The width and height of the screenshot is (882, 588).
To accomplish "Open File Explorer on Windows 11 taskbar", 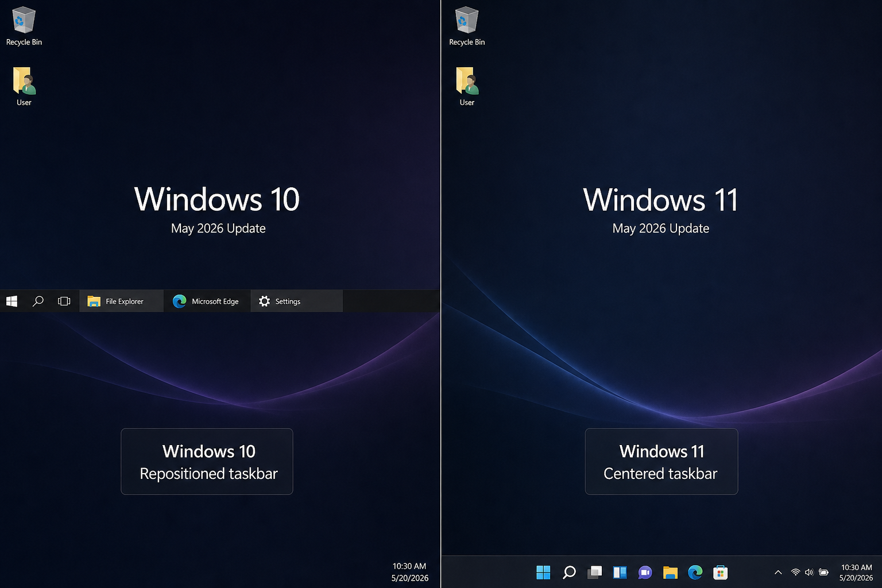I will [670, 572].
